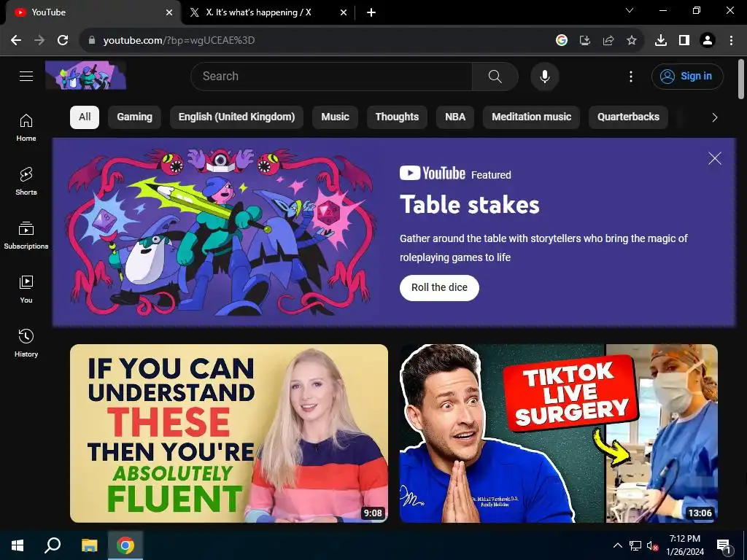The height and width of the screenshot is (560, 747).
Task: Share this page via share icon
Action: [x=608, y=41]
